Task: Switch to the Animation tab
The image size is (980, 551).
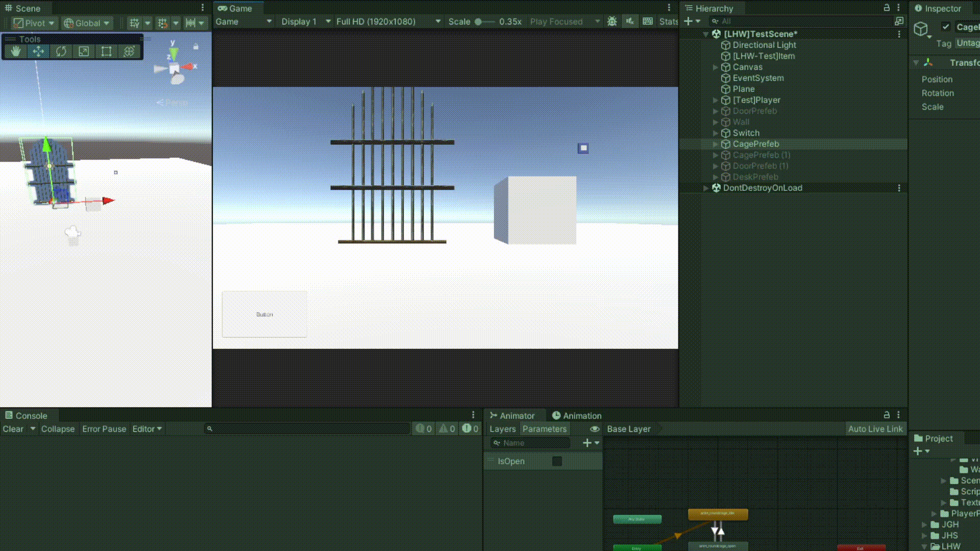Action: click(x=577, y=416)
